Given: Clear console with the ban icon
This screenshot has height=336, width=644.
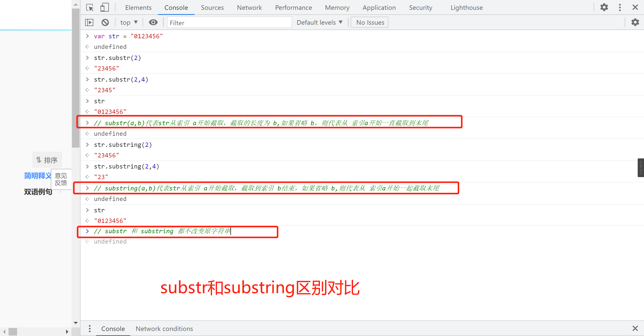Looking at the screenshot, I should (x=105, y=22).
